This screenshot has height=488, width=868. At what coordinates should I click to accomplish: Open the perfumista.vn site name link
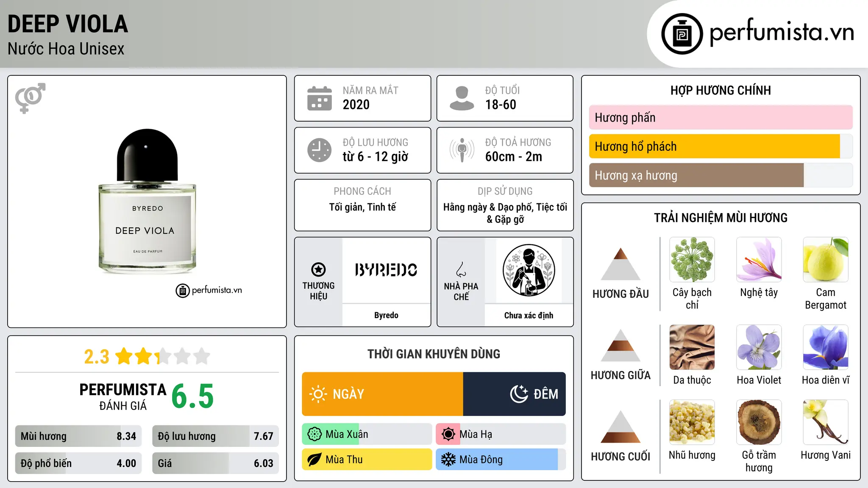(x=782, y=33)
